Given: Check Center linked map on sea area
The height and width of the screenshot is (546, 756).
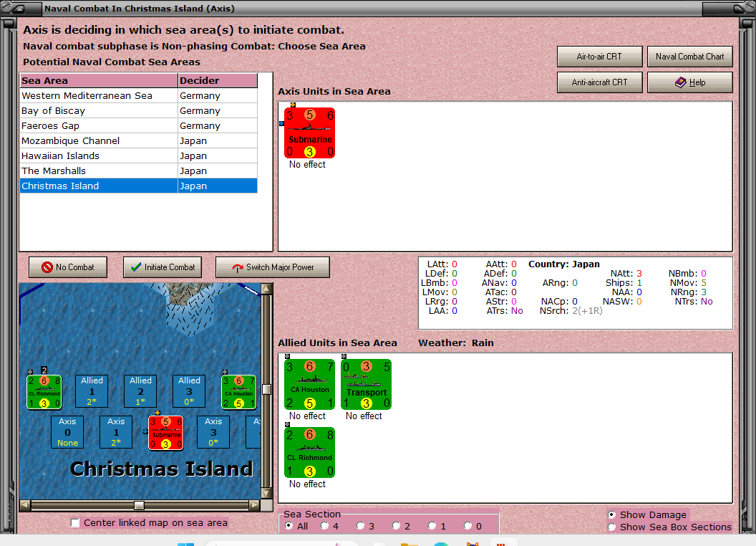Looking at the screenshot, I should point(75,523).
